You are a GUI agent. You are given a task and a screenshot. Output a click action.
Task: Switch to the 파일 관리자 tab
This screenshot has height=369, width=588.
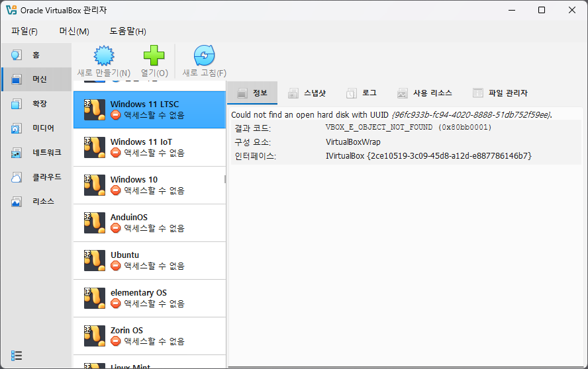pyautogui.click(x=500, y=93)
